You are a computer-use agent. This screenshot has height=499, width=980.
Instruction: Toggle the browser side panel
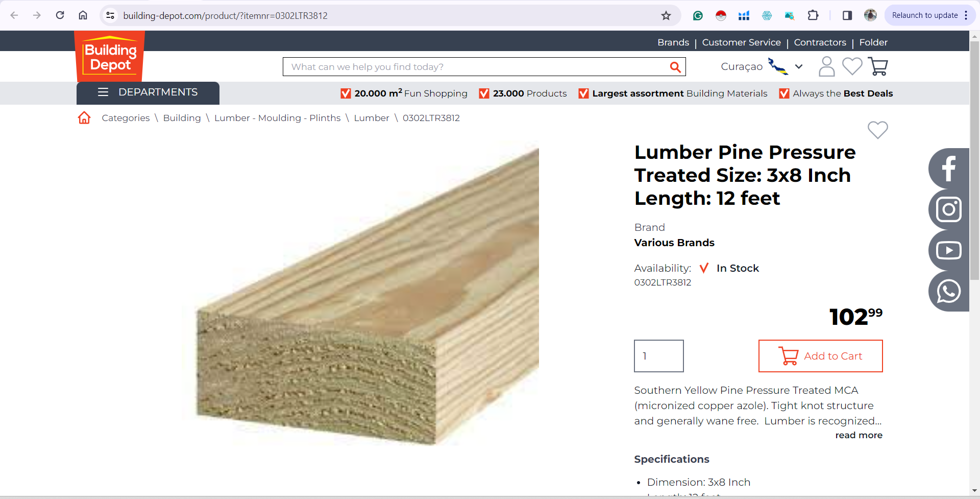point(847,15)
